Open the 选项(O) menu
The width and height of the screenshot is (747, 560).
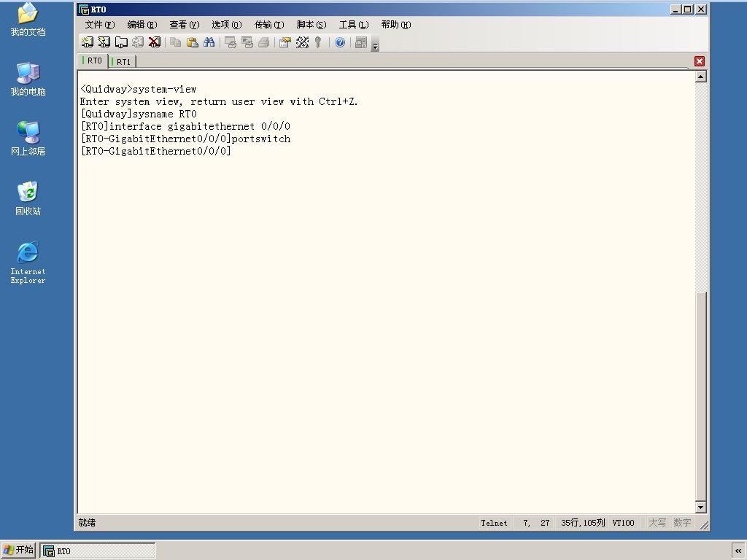pyautogui.click(x=227, y=25)
